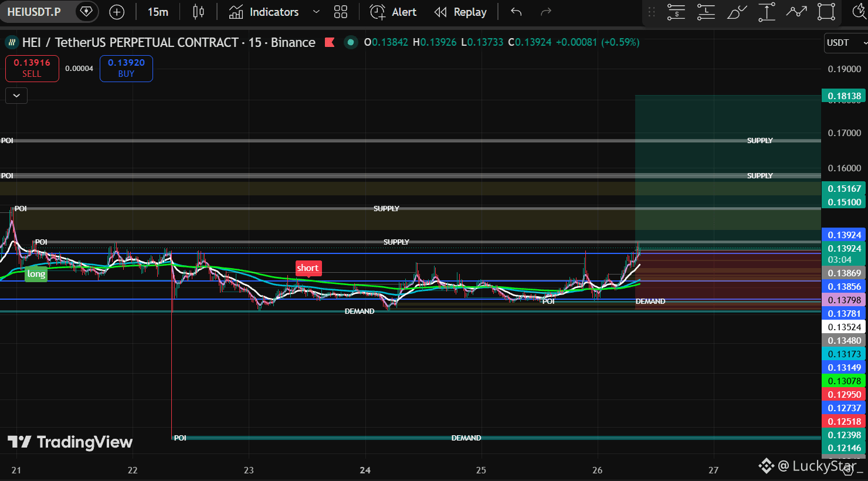The height and width of the screenshot is (481, 868).
Task: Open the Indicators dialog
Action: pos(263,12)
